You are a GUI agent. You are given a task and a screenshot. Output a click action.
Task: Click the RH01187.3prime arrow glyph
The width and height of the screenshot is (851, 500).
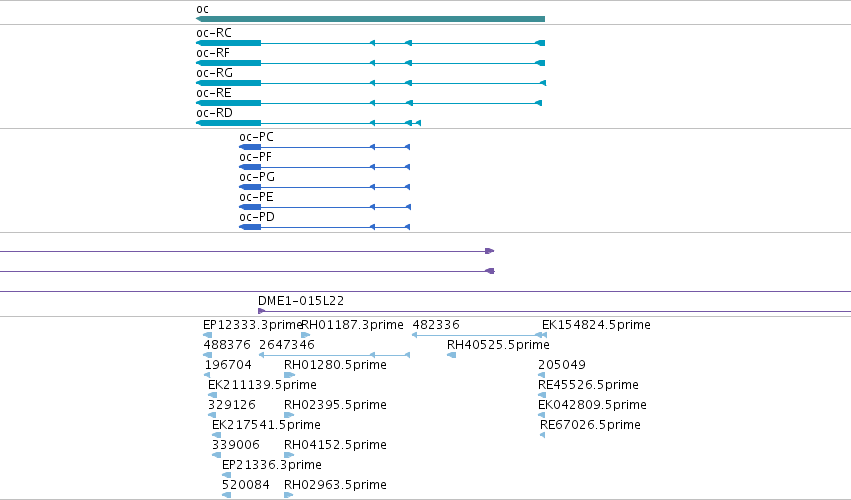click(x=306, y=335)
